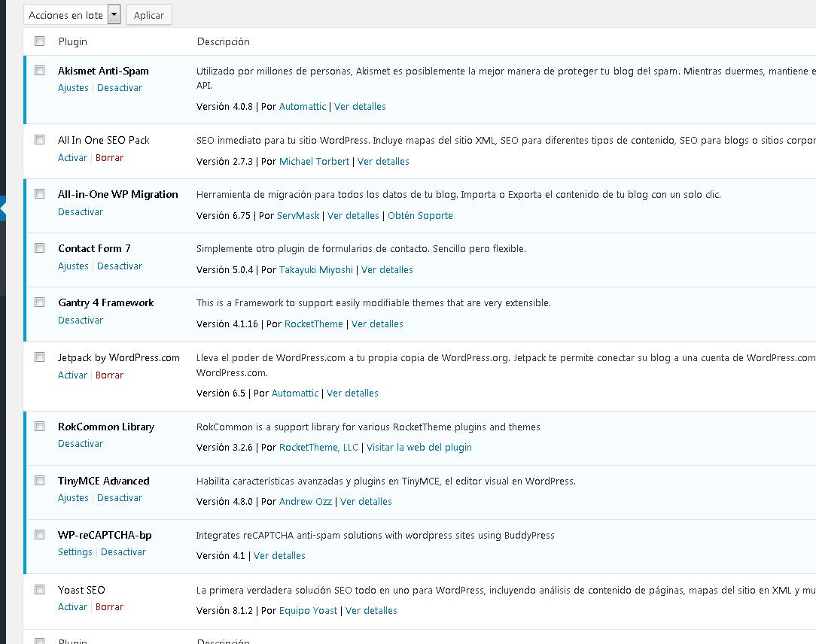Click the collapsed admin sidebar arrow indicator
The image size is (816, 644).
2,208
